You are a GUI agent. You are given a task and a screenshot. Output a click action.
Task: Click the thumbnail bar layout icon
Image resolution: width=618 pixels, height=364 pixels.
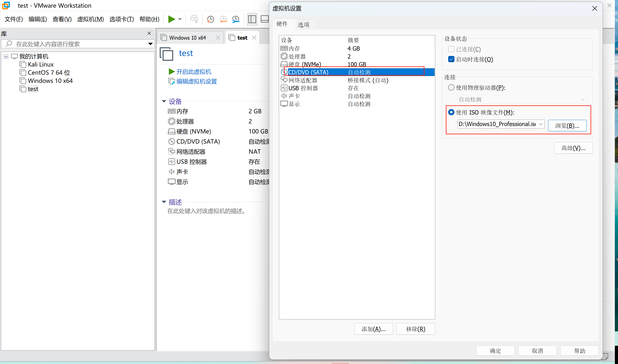264,19
